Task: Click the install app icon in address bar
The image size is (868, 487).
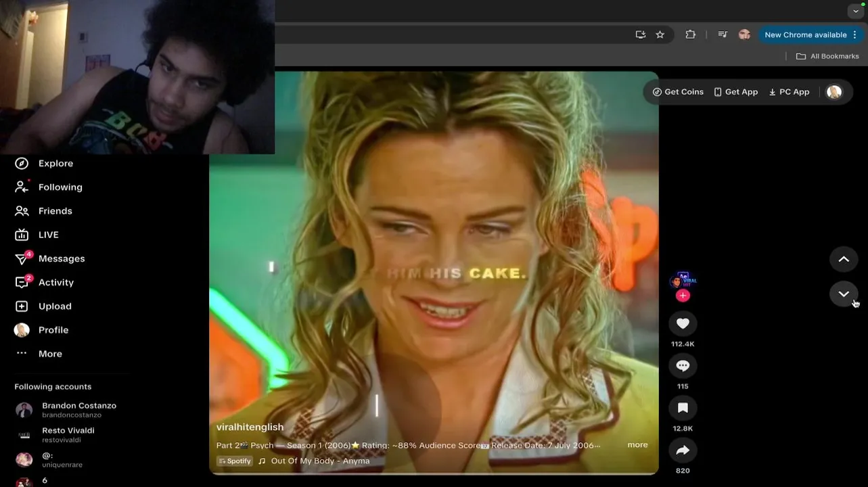Action: tap(640, 34)
